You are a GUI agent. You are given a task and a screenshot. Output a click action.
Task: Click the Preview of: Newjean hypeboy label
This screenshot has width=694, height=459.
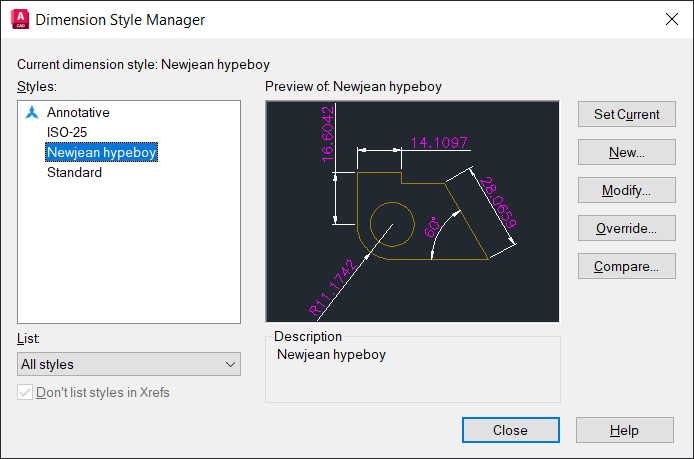tap(353, 86)
